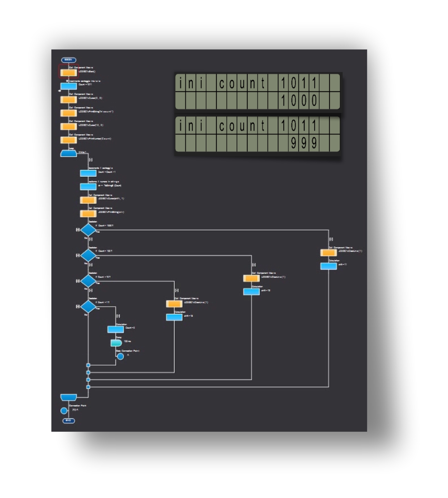Select the LCD Start component macro block

(69, 73)
